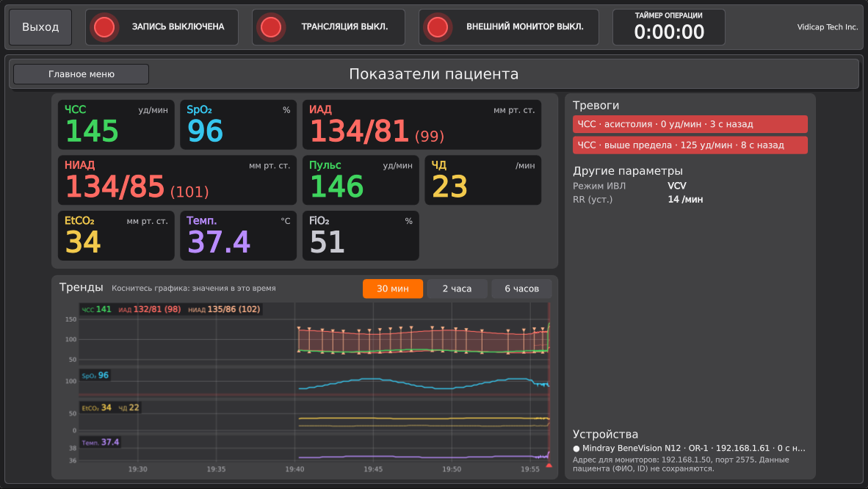Exit via the Выход button

coord(40,27)
